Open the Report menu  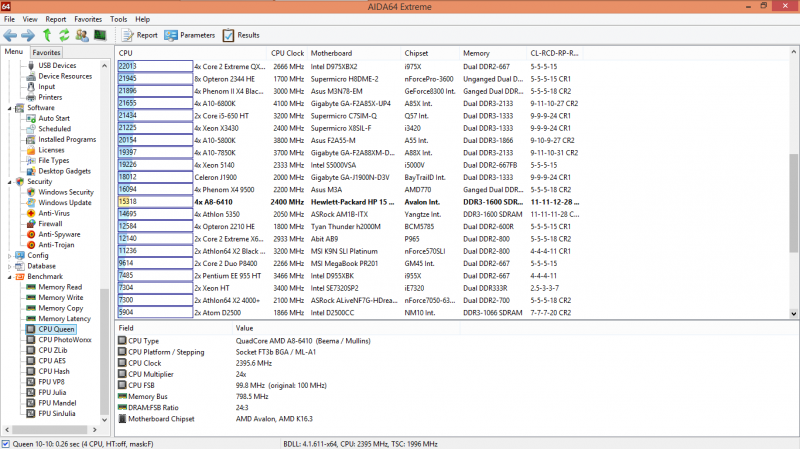click(x=56, y=19)
